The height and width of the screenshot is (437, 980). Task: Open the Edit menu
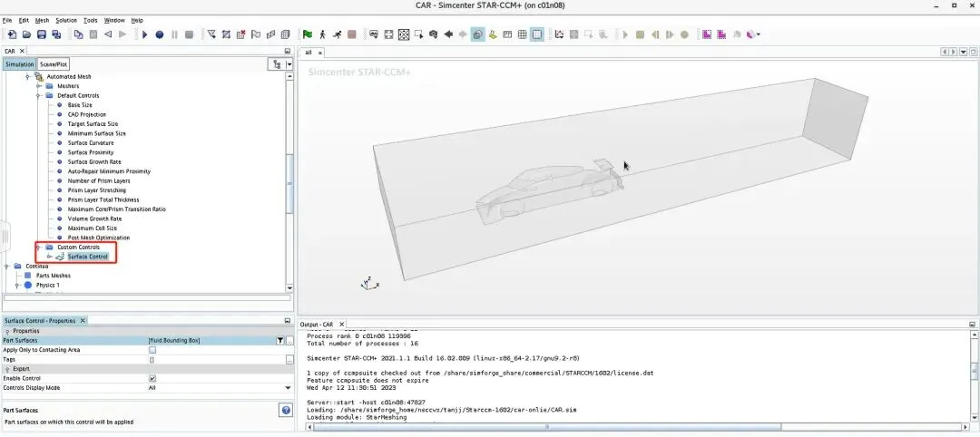tap(24, 21)
